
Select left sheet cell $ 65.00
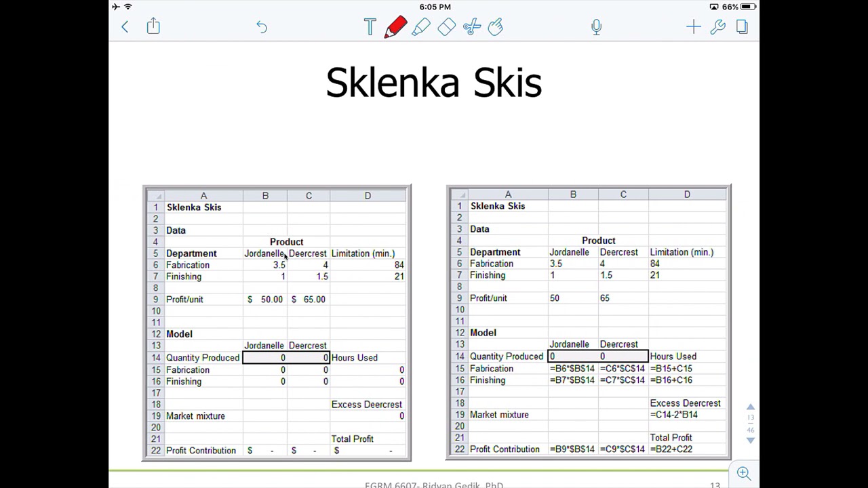click(309, 300)
